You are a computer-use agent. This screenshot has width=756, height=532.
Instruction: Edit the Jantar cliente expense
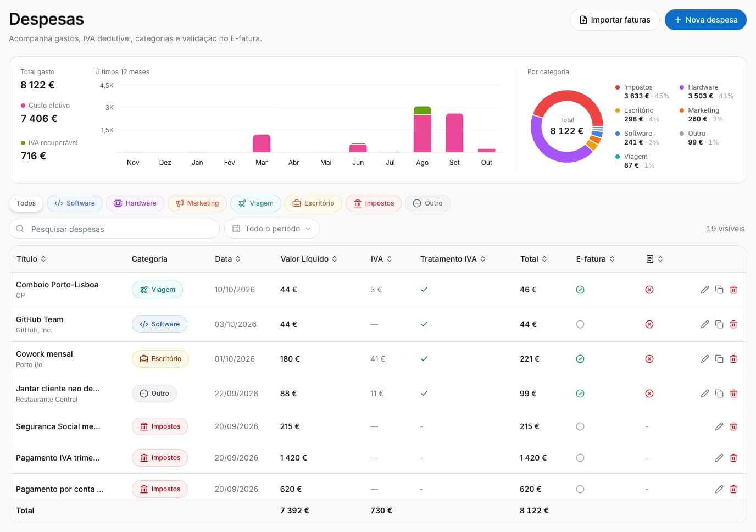point(705,394)
